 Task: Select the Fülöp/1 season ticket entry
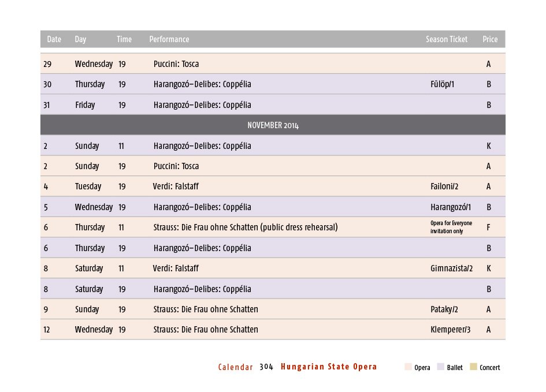(443, 84)
